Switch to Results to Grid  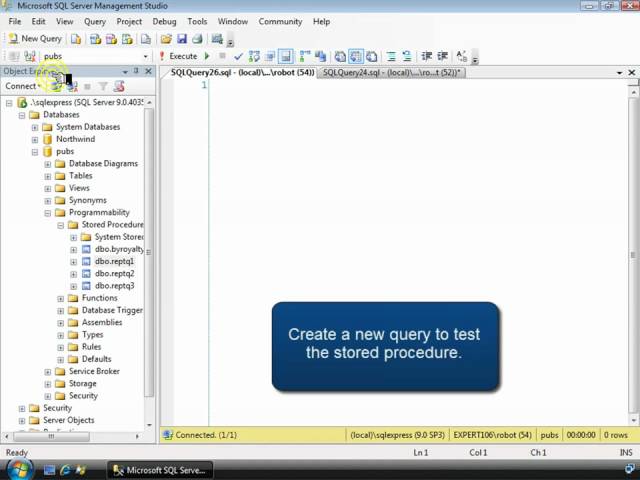356,56
